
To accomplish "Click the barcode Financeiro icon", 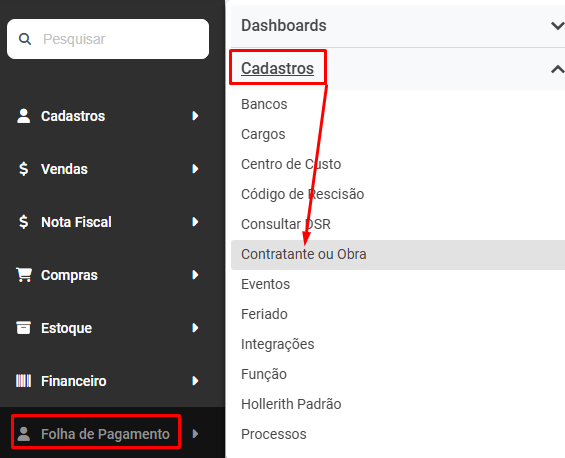I will (23, 381).
